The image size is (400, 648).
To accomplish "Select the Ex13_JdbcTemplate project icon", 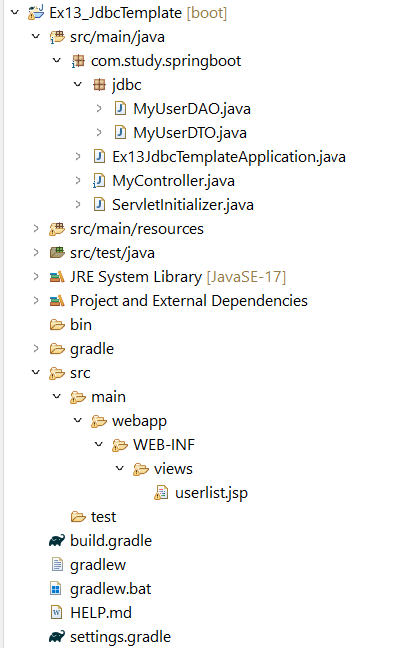I will [36, 13].
